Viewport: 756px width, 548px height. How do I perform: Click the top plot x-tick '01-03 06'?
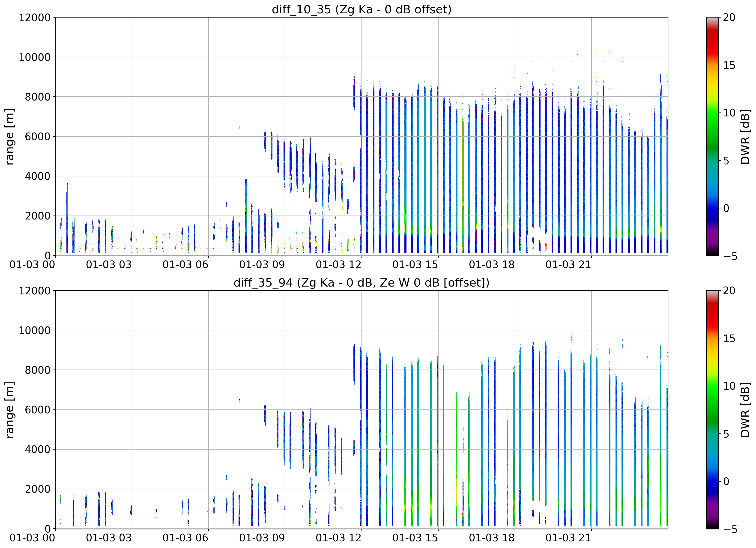click(x=185, y=265)
